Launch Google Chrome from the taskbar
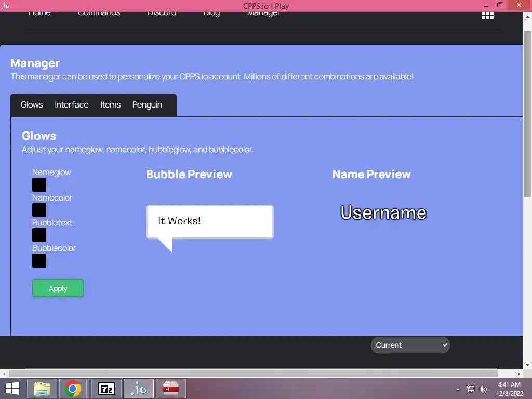 [73, 389]
